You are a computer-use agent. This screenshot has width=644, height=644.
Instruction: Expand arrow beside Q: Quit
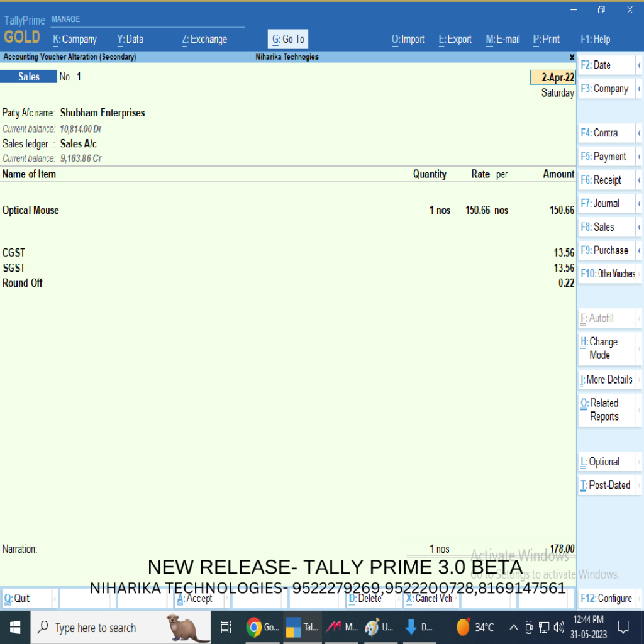click(x=55, y=599)
